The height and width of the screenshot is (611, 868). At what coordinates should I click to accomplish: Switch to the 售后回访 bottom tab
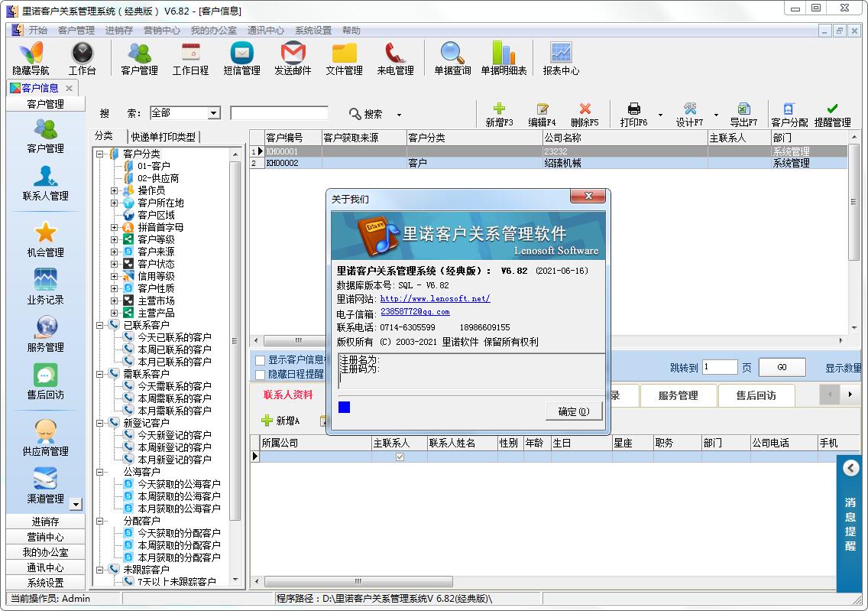pos(756,395)
